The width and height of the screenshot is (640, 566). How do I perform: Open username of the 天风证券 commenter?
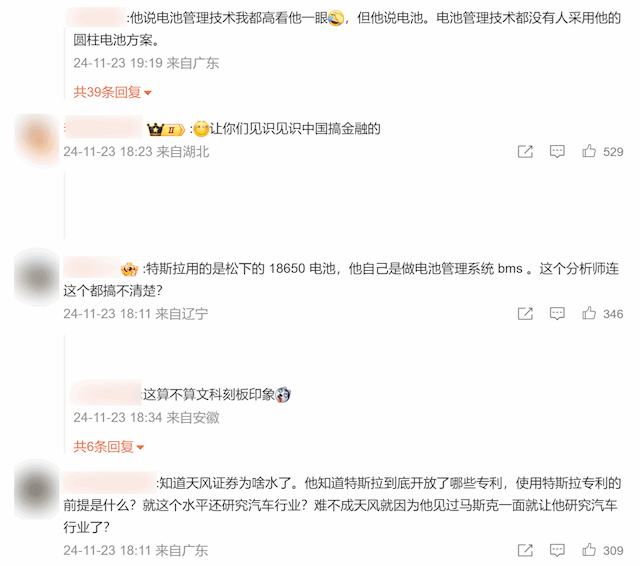pyautogui.click(x=109, y=483)
